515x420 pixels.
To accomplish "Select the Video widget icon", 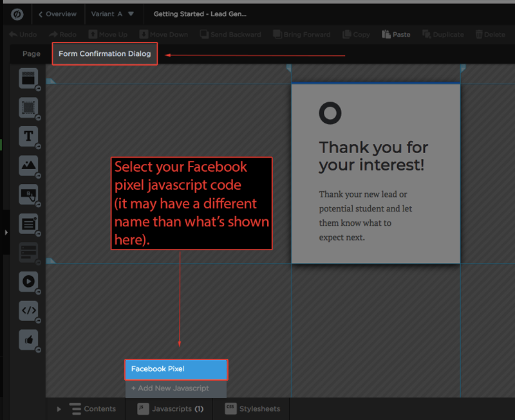I will click(28, 282).
